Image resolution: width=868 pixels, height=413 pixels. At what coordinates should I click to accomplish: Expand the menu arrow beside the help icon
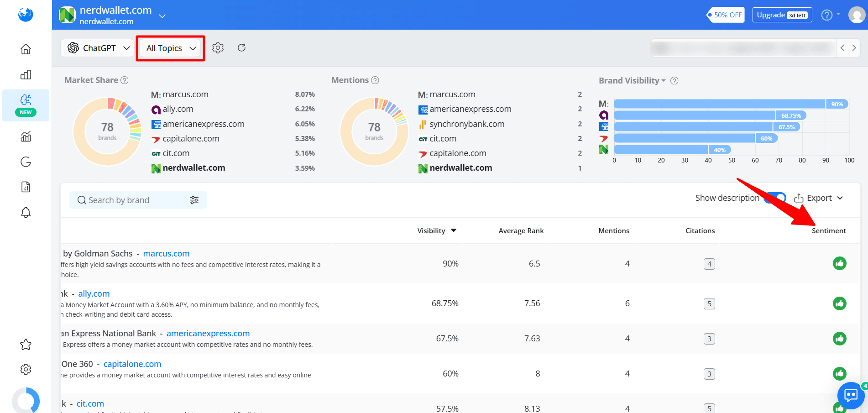point(838,14)
